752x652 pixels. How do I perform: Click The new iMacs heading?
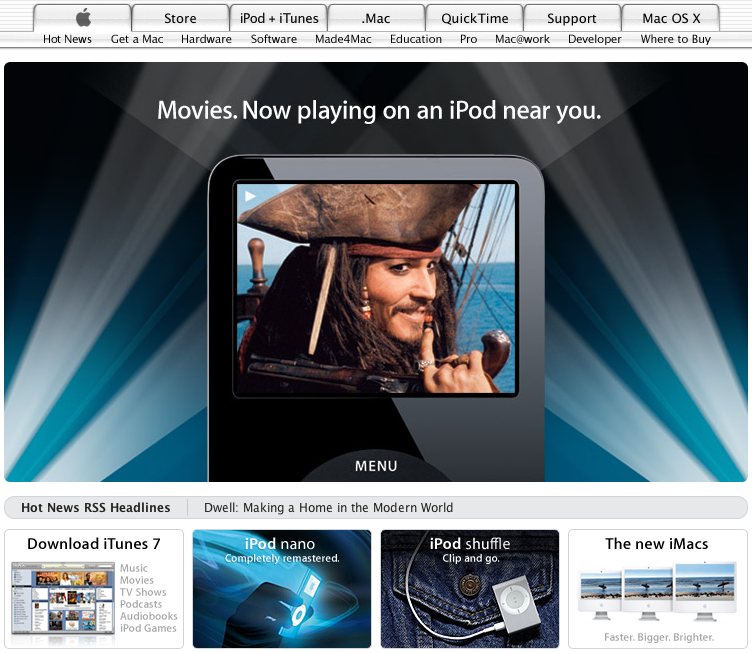click(657, 544)
